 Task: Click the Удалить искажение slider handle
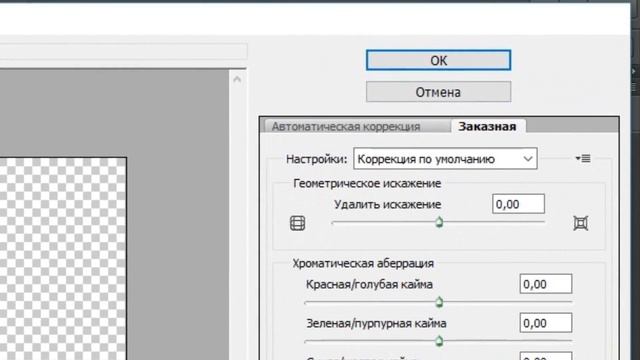439,222
